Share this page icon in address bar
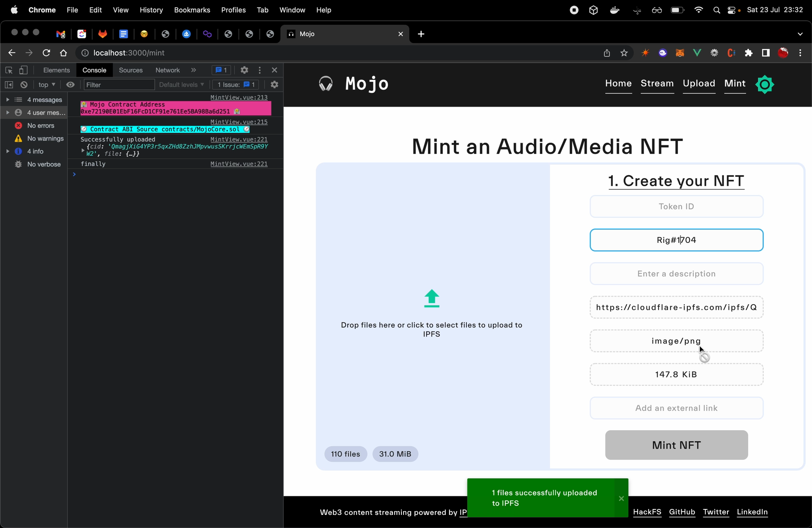812x528 pixels. (x=607, y=53)
